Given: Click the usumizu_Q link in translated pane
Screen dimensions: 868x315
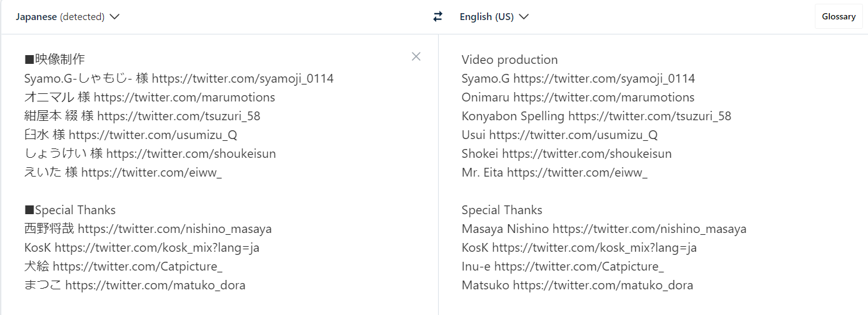Looking at the screenshot, I should point(573,135).
